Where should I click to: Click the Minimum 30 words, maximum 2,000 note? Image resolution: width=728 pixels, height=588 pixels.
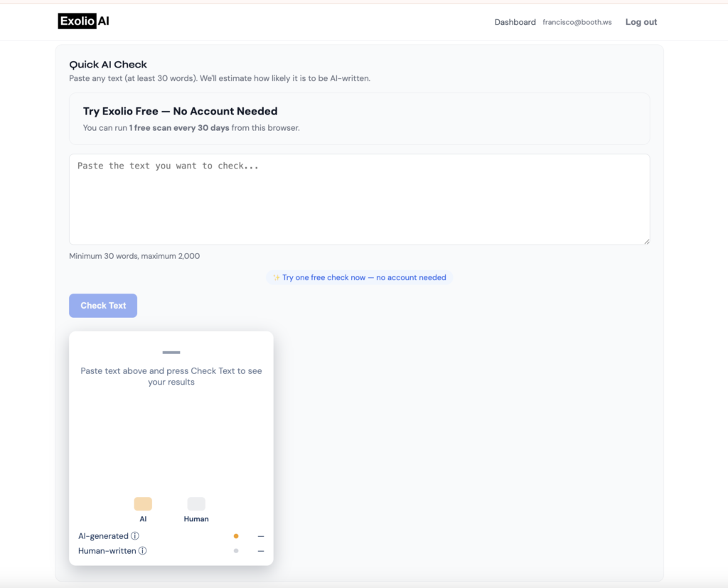click(x=134, y=256)
